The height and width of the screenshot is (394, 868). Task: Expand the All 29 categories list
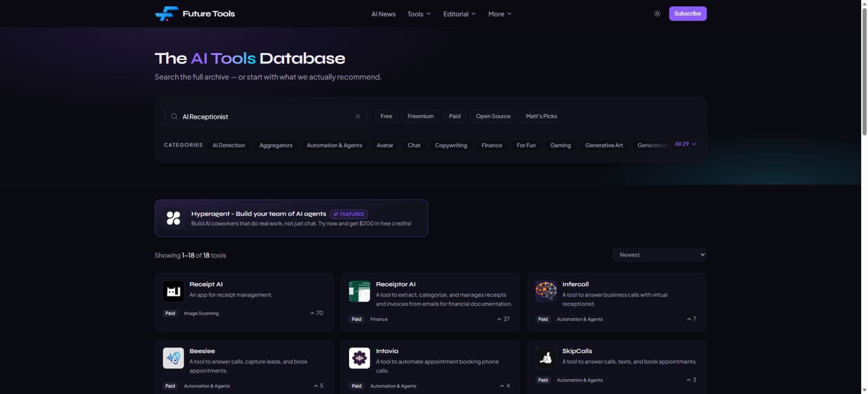(685, 144)
